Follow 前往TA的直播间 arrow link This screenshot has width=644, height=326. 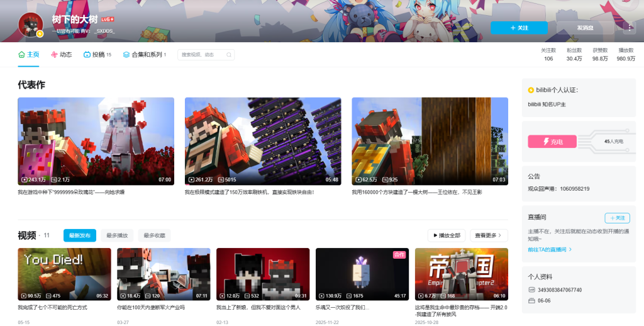pos(550,250)
